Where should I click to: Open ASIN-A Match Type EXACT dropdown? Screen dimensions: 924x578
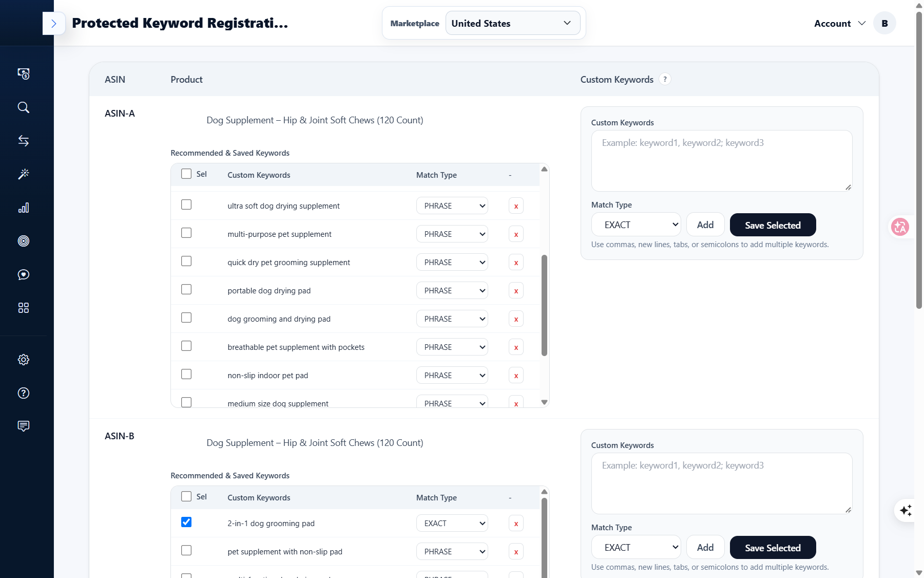tap(636, 225)
